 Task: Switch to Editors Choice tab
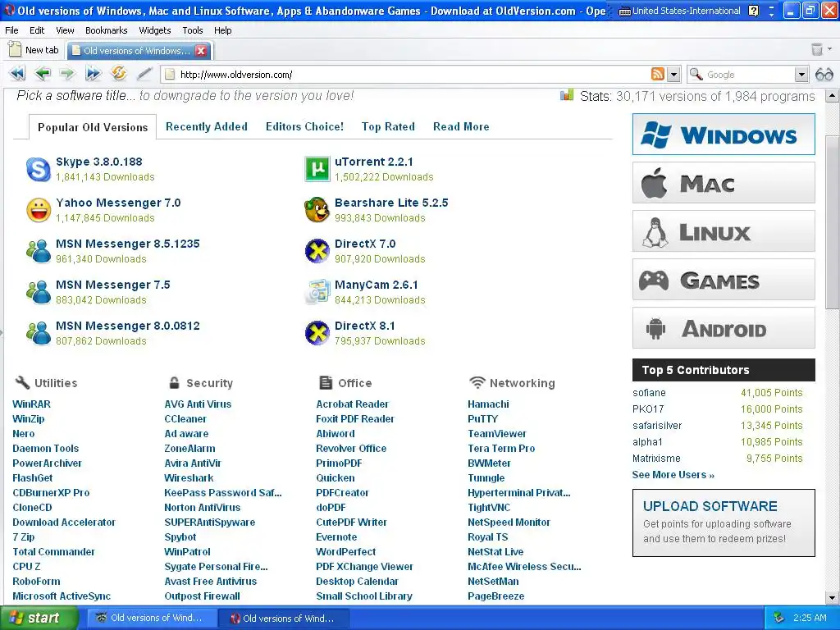pyautogui.click(x=304, y=126)
